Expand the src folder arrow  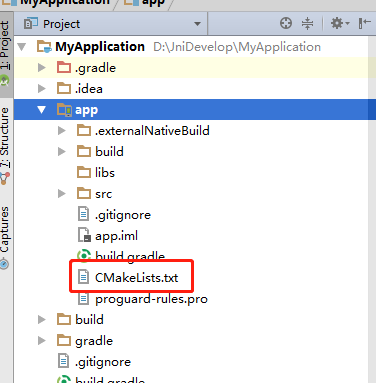pyautogui.click(x=62, y=194)
